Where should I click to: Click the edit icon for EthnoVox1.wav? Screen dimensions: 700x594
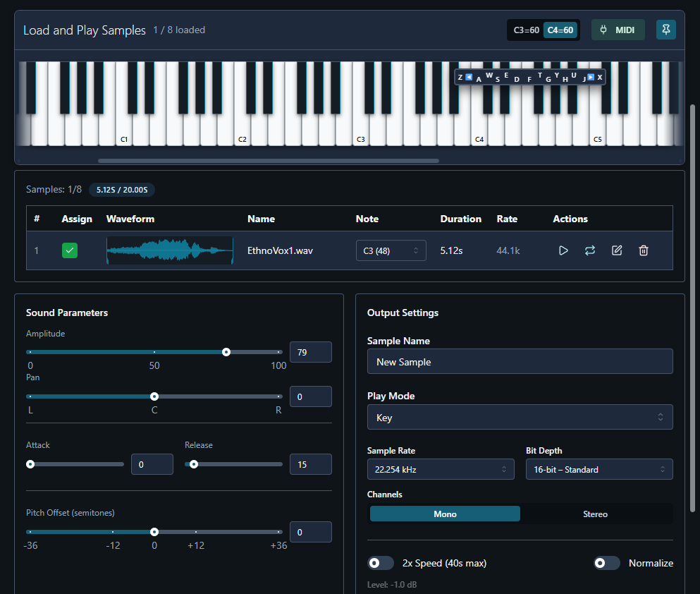617,250
